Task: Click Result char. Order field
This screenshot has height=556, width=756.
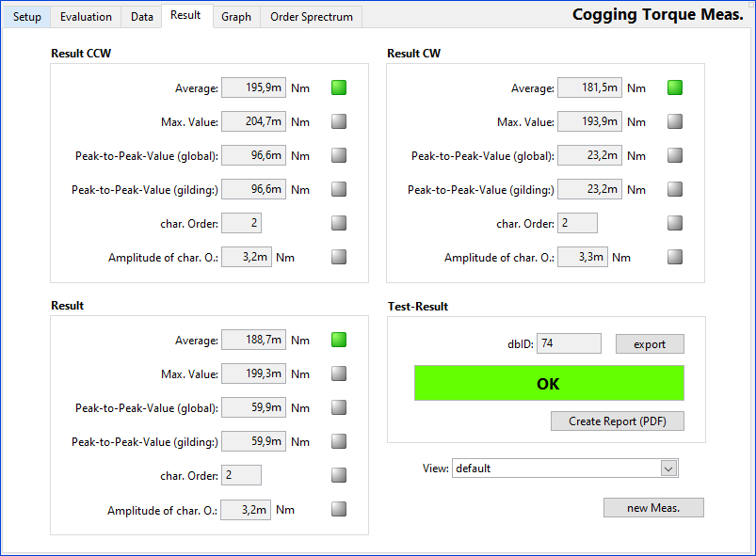Action: tap(242, 475)
